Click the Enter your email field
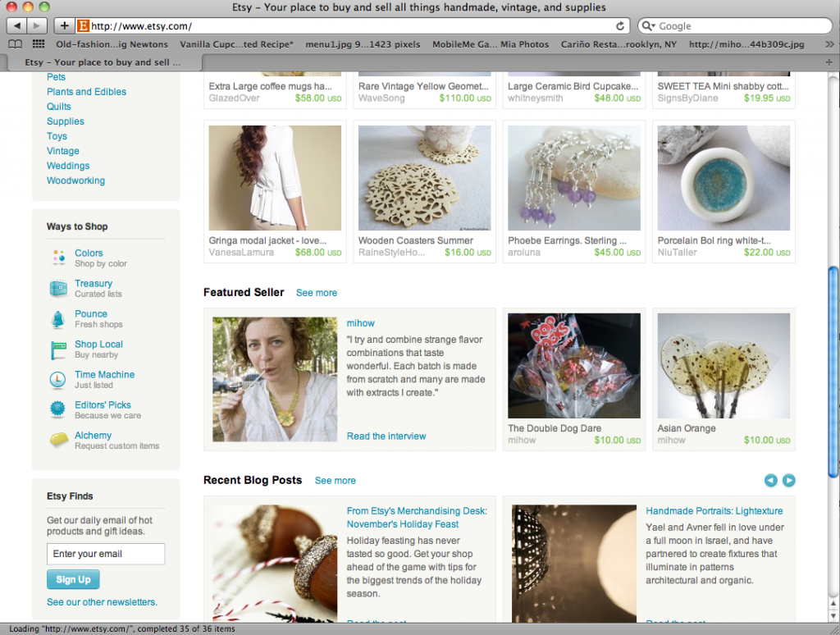Image resolution: width=840 pixels, height=635 pixels. click(x=106, y=554)
